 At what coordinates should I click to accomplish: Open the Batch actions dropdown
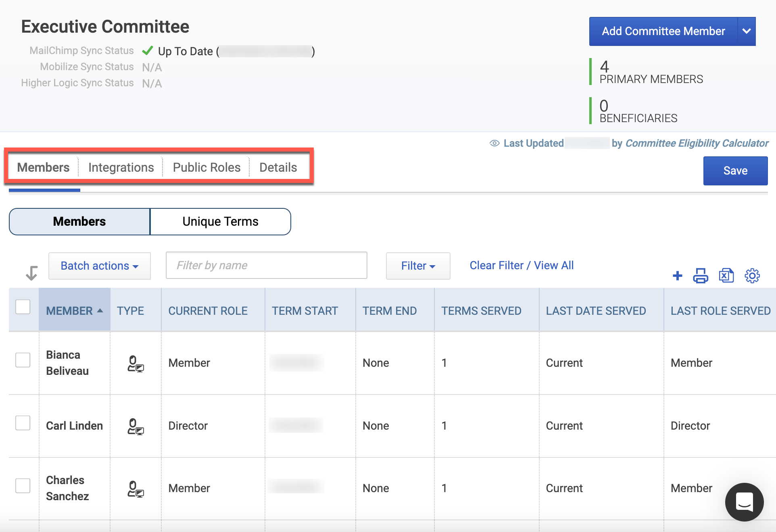(100, 266)
